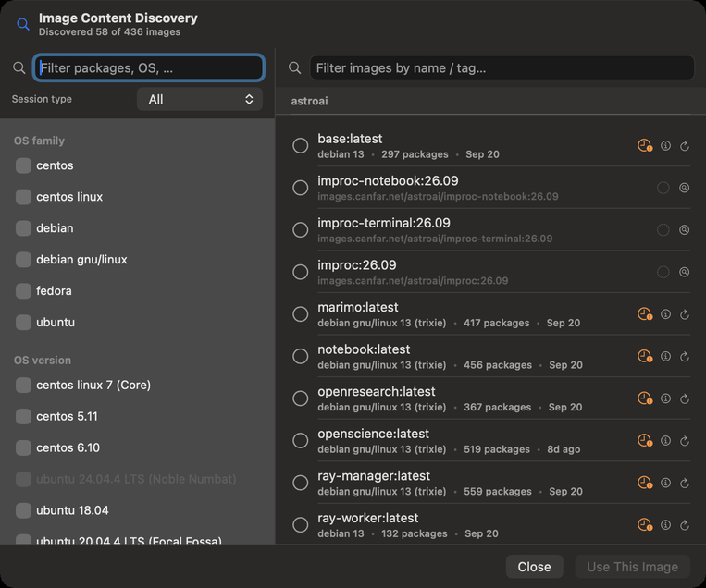Choose the ray-worker:latest image radio
Screen dimensions: 706x588
pyautogui.click(x=301, y=524)
